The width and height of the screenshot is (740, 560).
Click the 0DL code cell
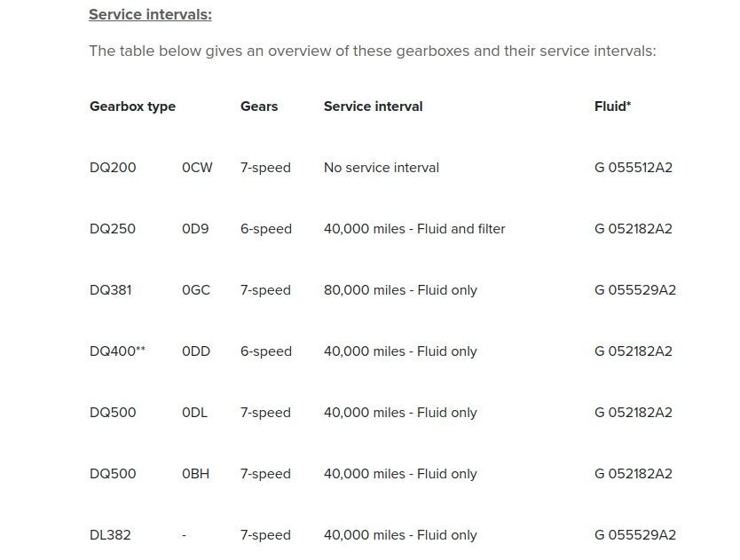click(x=195, y=413)
